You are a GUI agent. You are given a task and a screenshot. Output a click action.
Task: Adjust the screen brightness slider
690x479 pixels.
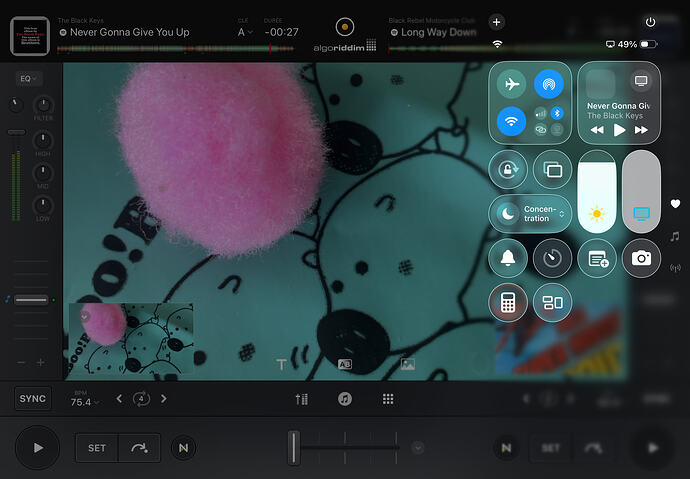point(597,194)
